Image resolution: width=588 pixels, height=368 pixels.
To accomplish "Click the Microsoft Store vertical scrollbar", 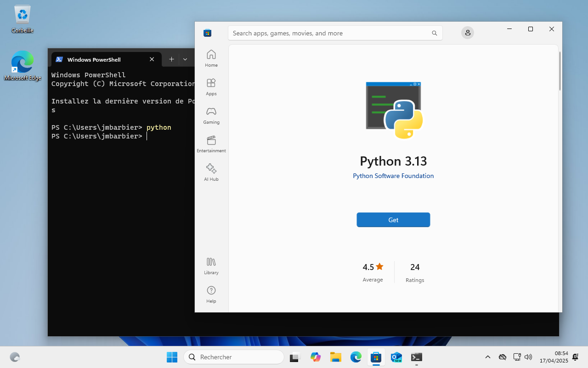I will coord(560,71).
